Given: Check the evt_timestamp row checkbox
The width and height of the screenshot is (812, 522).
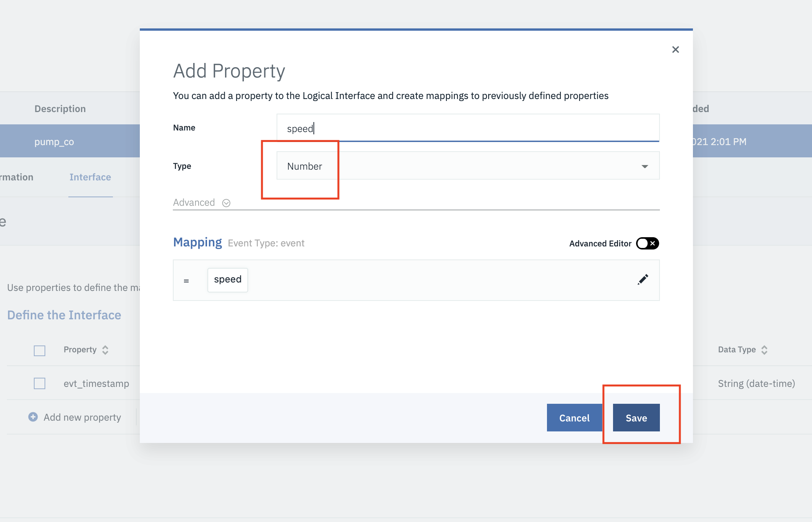Looking at the screenshot, I should pyautogui.click(x=40, y=383).
